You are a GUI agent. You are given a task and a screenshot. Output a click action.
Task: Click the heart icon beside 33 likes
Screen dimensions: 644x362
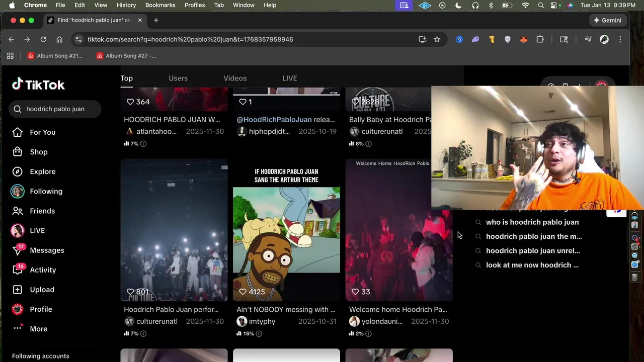pos(355,292)
